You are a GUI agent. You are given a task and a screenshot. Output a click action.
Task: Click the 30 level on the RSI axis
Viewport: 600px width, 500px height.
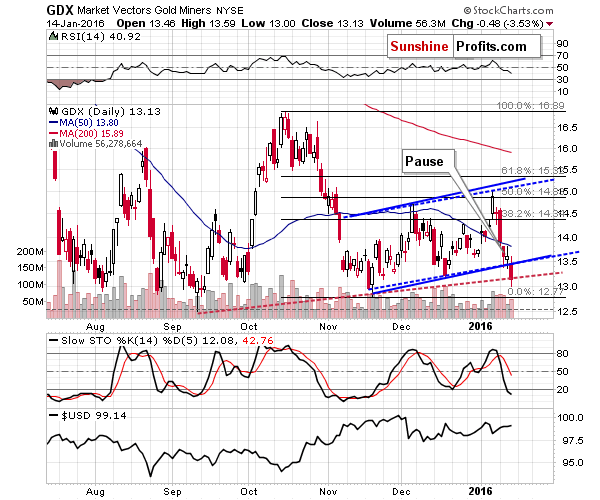tap(562, 80)
